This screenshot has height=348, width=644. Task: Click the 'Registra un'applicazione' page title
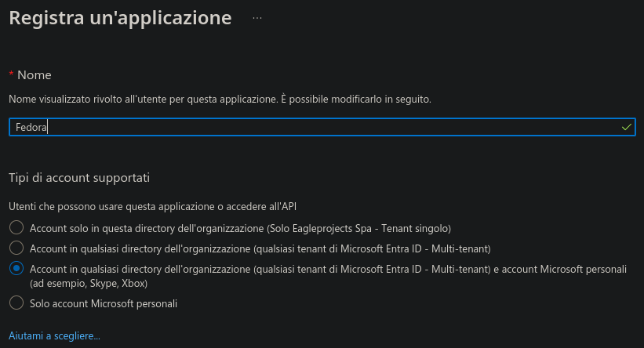click(x=120, y=17)
